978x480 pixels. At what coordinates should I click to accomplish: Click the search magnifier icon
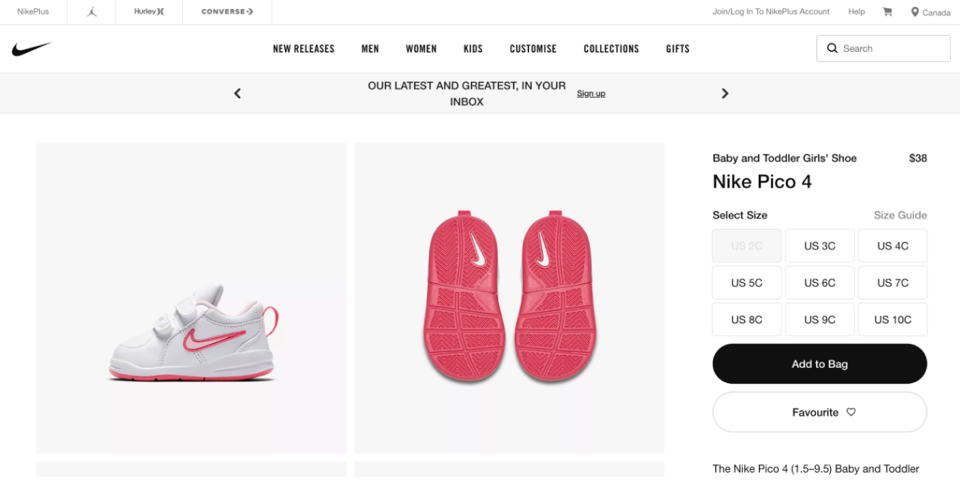832,48
